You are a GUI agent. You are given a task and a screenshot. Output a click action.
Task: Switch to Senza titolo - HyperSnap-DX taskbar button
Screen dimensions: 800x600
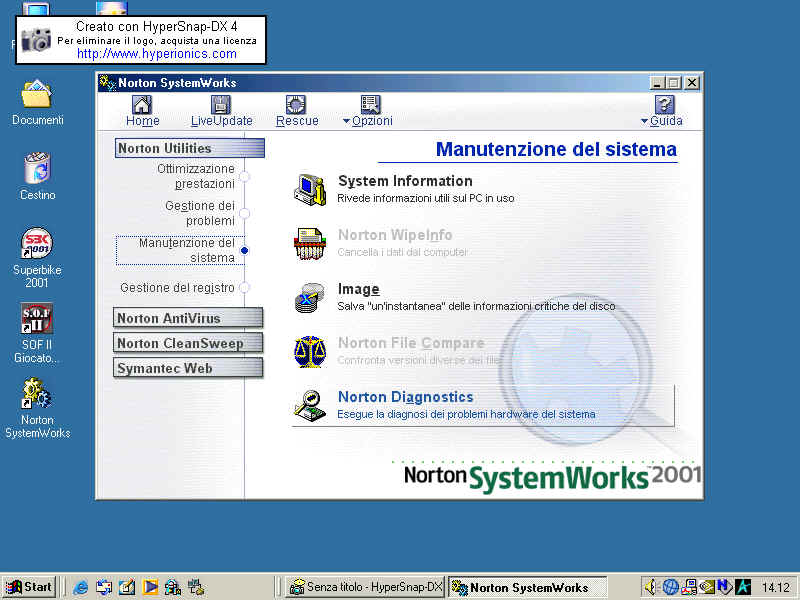[x=364, y=587]
